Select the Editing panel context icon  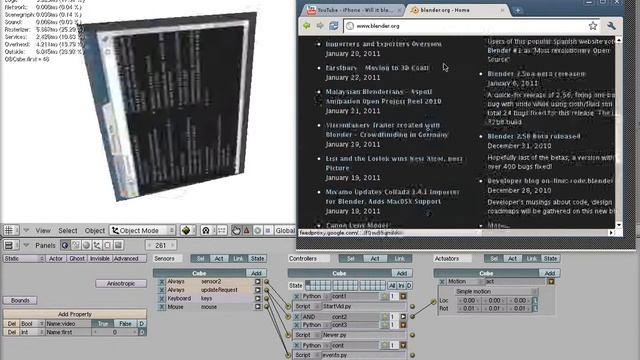107,245
